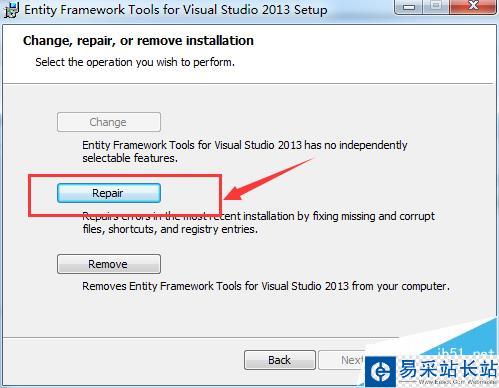Viewport: 499px width, 388px height.
Task: Choose the Repair button
Action: pos(109,193)
